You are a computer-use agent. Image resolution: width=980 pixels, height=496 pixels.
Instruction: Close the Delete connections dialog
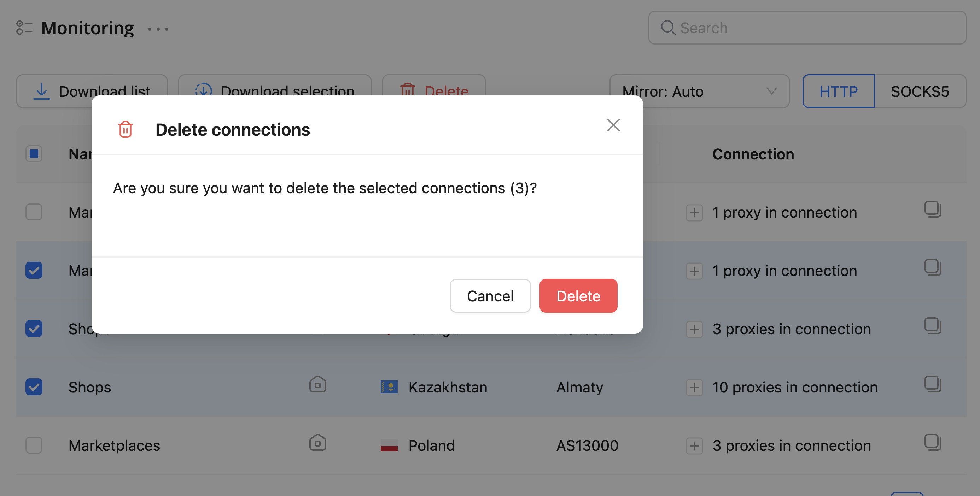pyautogui.click(x=613, y=125)
